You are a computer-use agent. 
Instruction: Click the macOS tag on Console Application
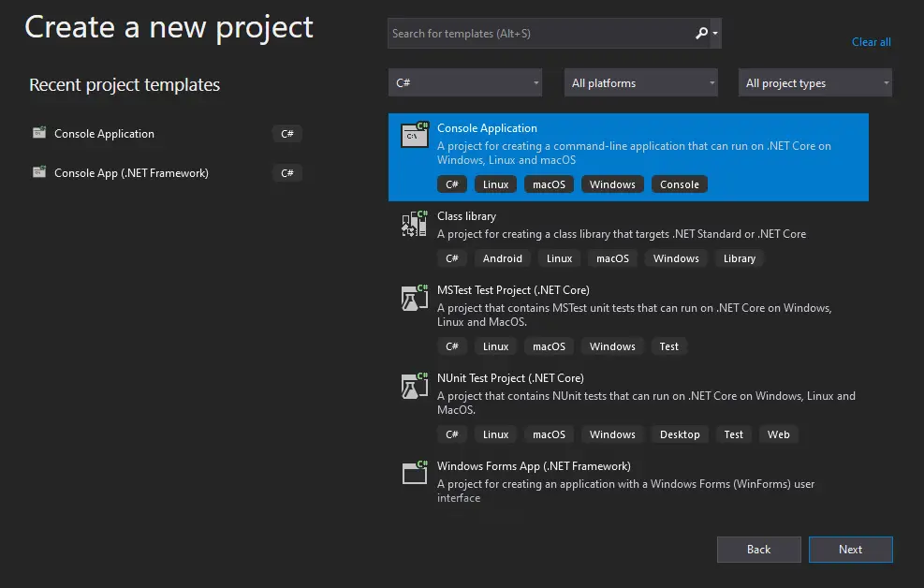[549, 184]
